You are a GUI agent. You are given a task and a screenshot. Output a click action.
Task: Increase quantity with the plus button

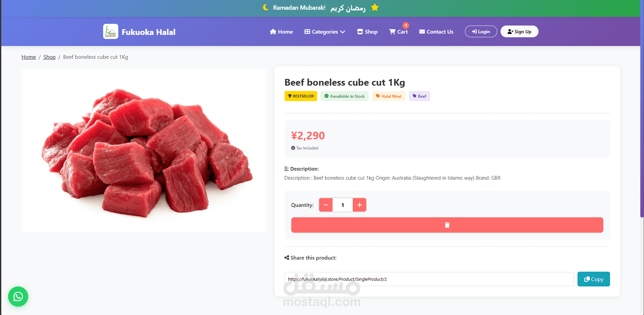tap(359, 205)
